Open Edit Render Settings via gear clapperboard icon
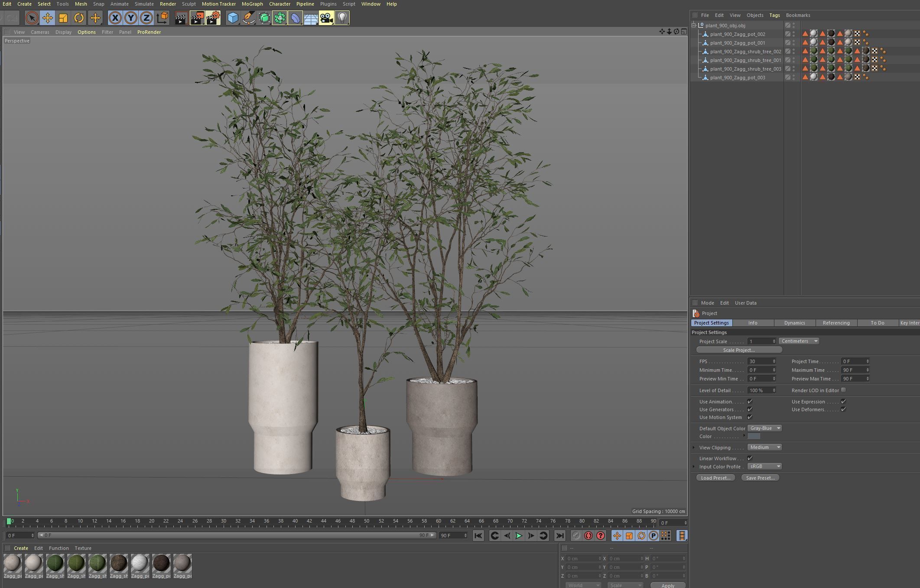The width and height of the screenshot is (920, 588). (213, 18)
